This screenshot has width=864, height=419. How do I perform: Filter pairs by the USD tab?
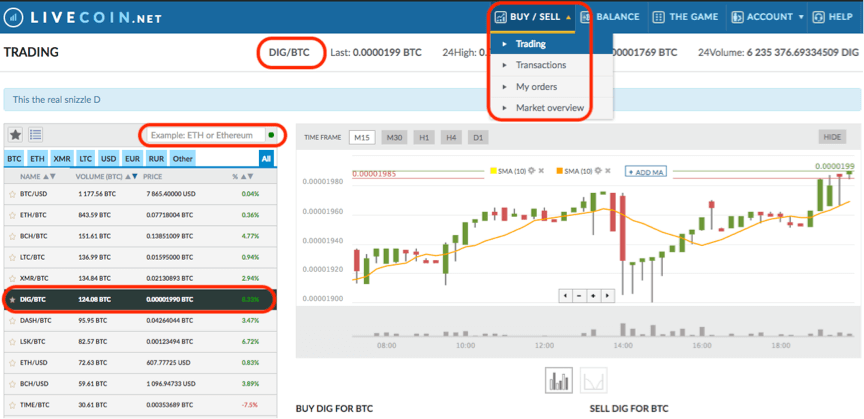click(109, 159)
